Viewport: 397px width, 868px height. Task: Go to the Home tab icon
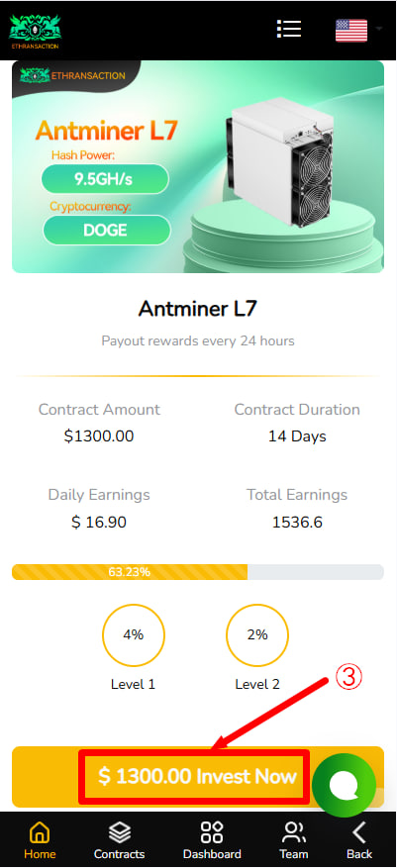(40, 832)
